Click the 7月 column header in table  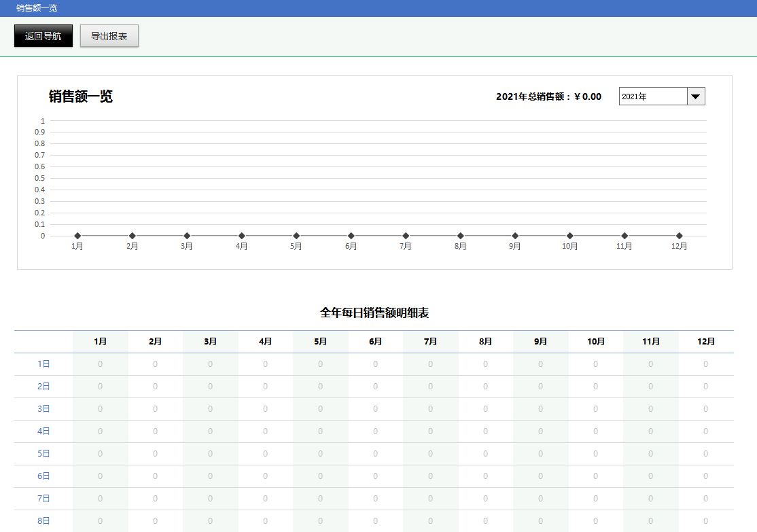point(431,341)
